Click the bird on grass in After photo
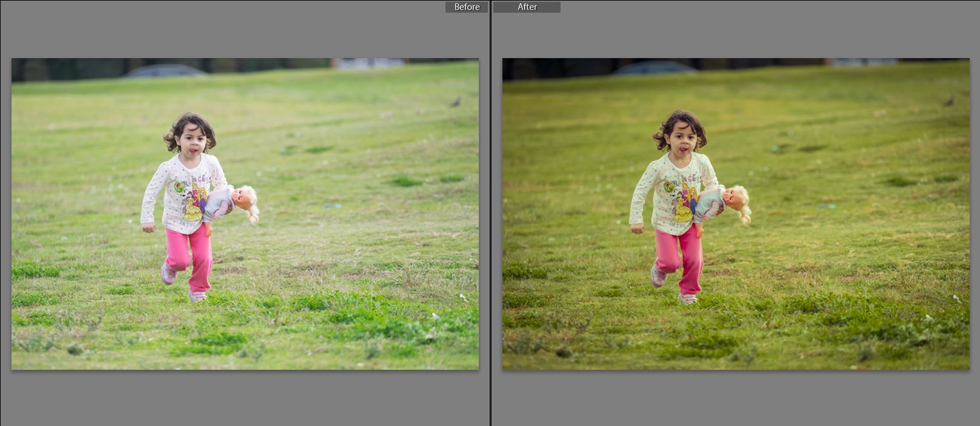980x426 pixels. click(949, 101)
